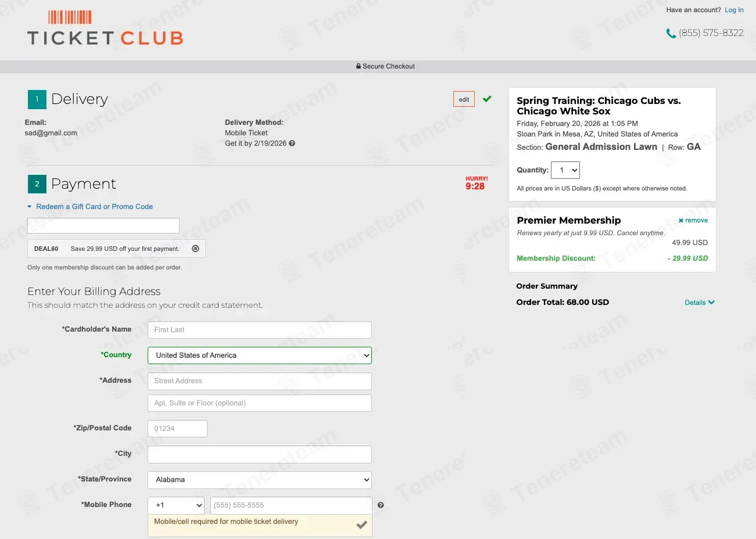Click the step 2 Payment badge
This screenshot has height=539, width=756.
tap(37, 184)
